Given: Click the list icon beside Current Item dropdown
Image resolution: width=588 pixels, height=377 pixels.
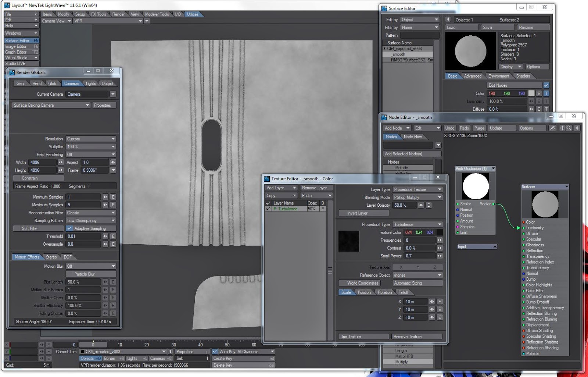Looking at the screenshot, I should coord(170,352).
